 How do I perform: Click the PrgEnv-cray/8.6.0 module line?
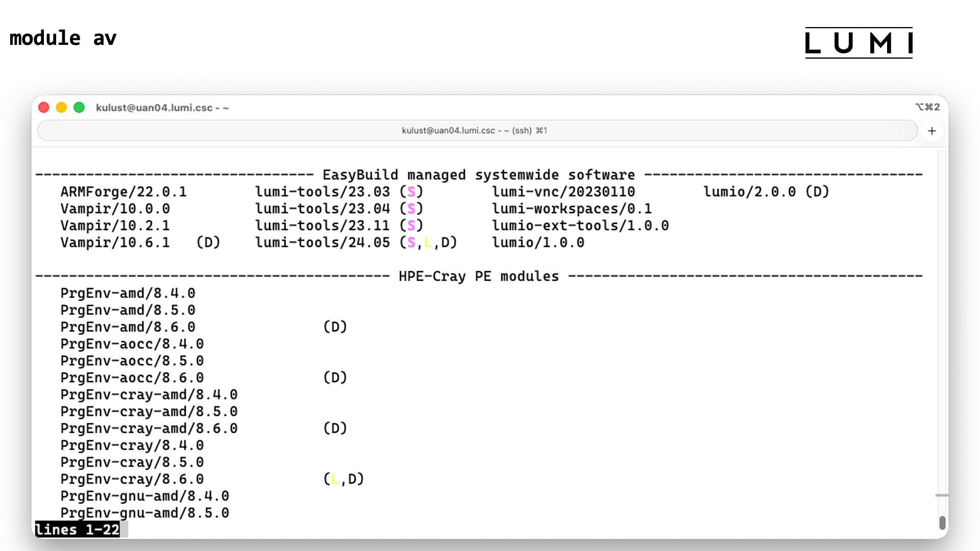tap(132, 479)
